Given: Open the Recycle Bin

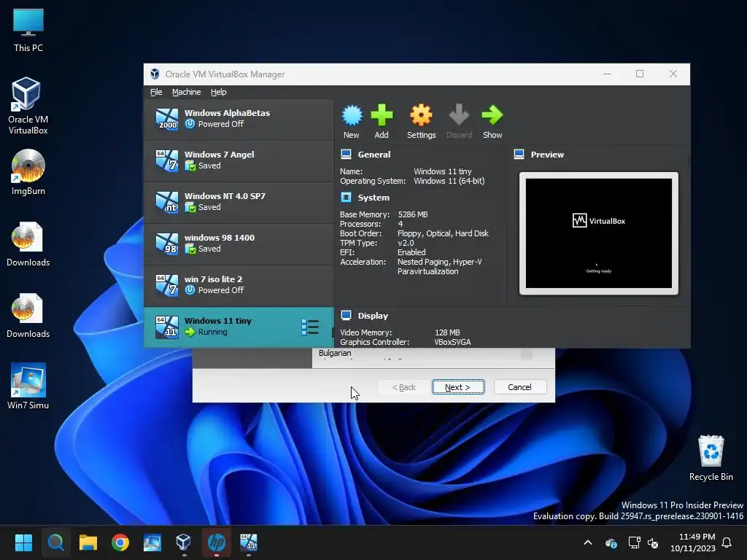Looking at the screenshot, I should tap(711, 458).
